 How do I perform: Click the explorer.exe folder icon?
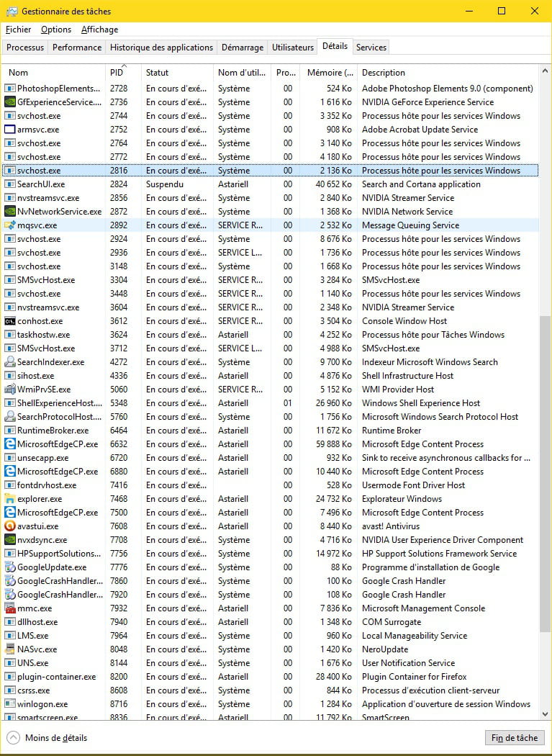(x=9, y=499)
